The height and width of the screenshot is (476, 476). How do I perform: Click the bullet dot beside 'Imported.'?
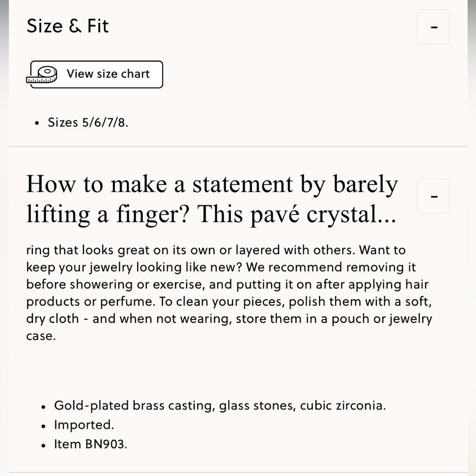[43, 426]
